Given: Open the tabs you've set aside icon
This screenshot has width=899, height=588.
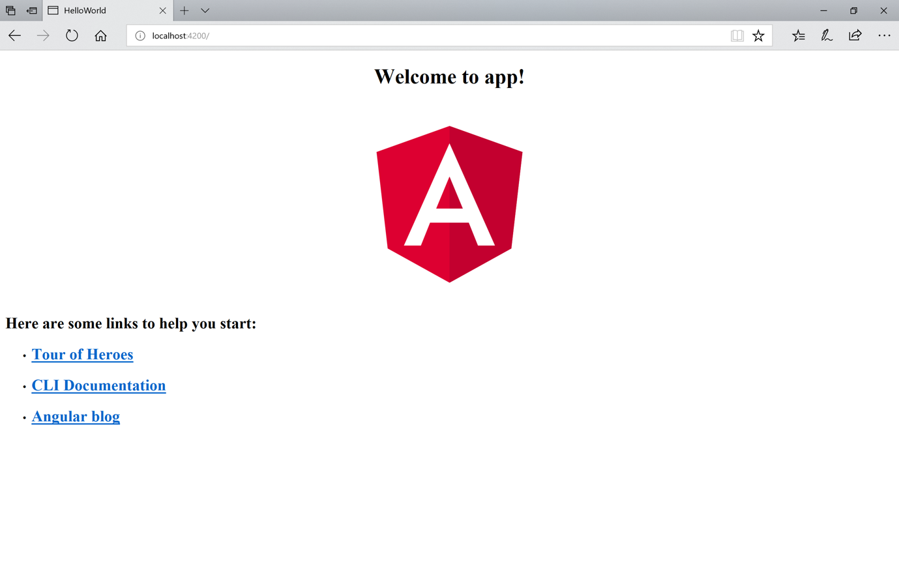Looking at the screenshot, I should pos(10,10).
